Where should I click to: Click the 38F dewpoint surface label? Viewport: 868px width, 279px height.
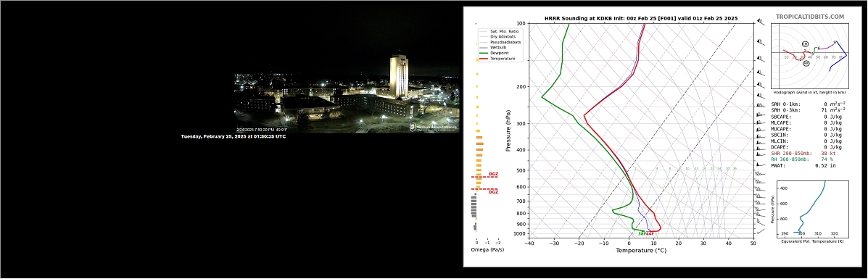click(642, 233)
